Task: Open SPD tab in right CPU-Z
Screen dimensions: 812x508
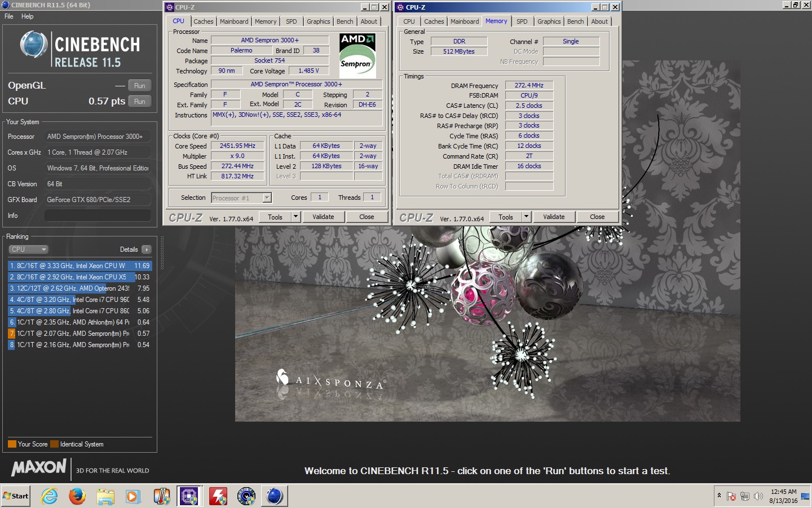Action: pyautogui.click(x=522, y=21)
